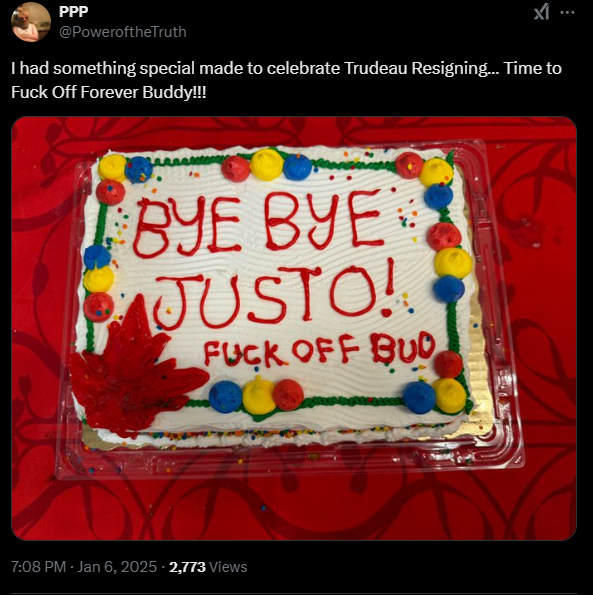The height and width of the screenshot is (595, 593).
Task: Click the red maple leaf on the cake photo
Action: pyautogui.click(x=135, y=368)
